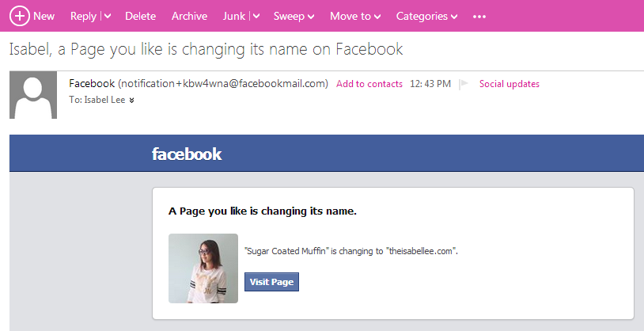Archive this email
The image size is (644, 331).
(189, 17)
